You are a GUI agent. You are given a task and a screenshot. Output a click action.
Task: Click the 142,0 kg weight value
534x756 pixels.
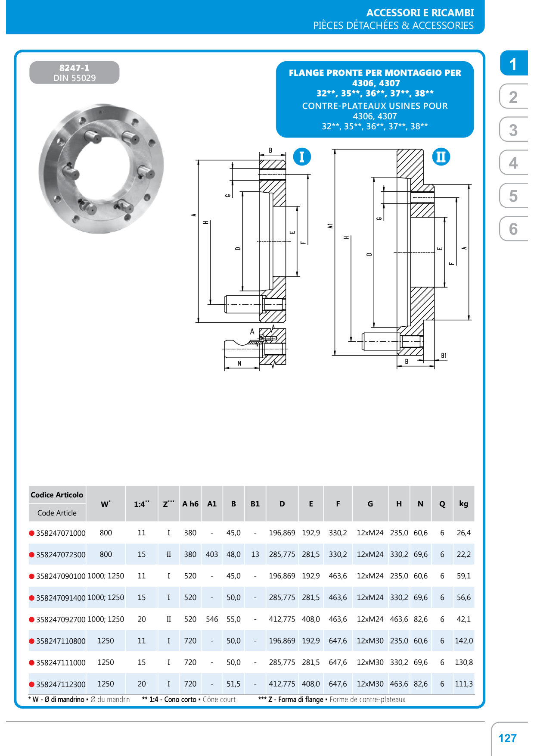pos(464,640)
